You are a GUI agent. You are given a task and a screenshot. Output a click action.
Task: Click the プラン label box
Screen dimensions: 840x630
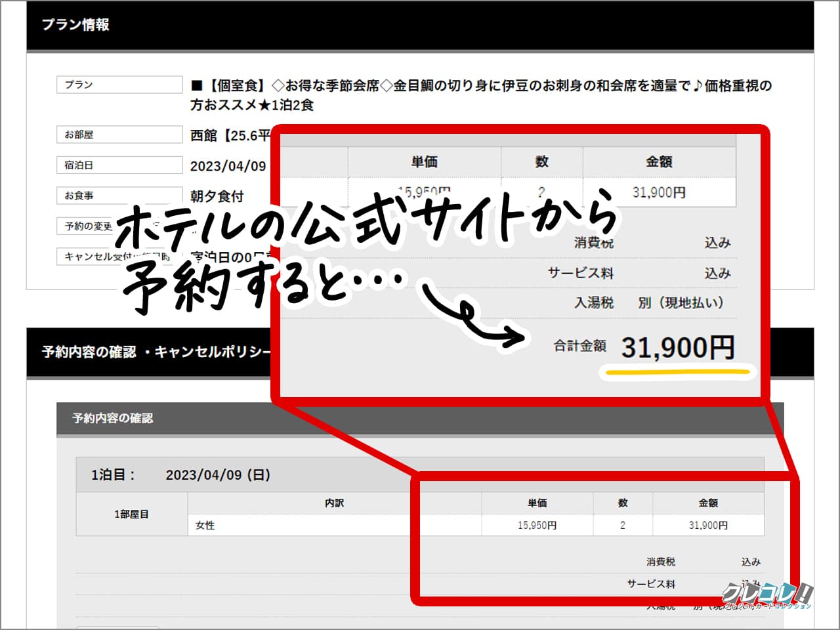click(118, 84)
